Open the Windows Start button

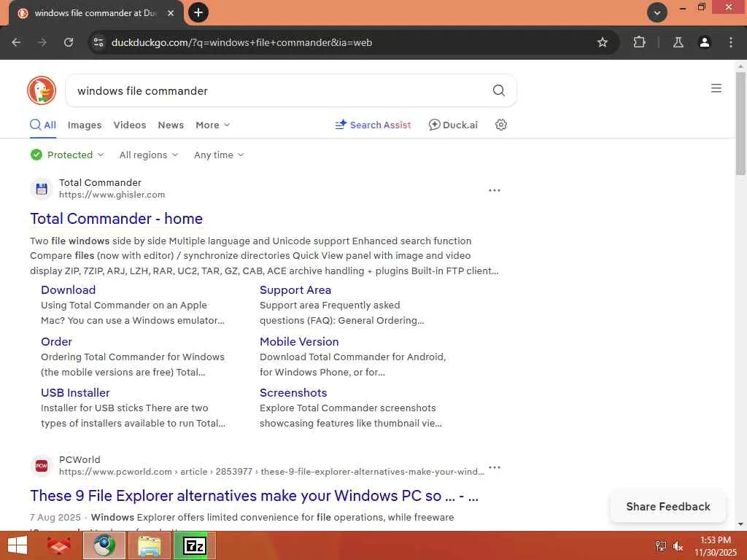tap(18, 545)
